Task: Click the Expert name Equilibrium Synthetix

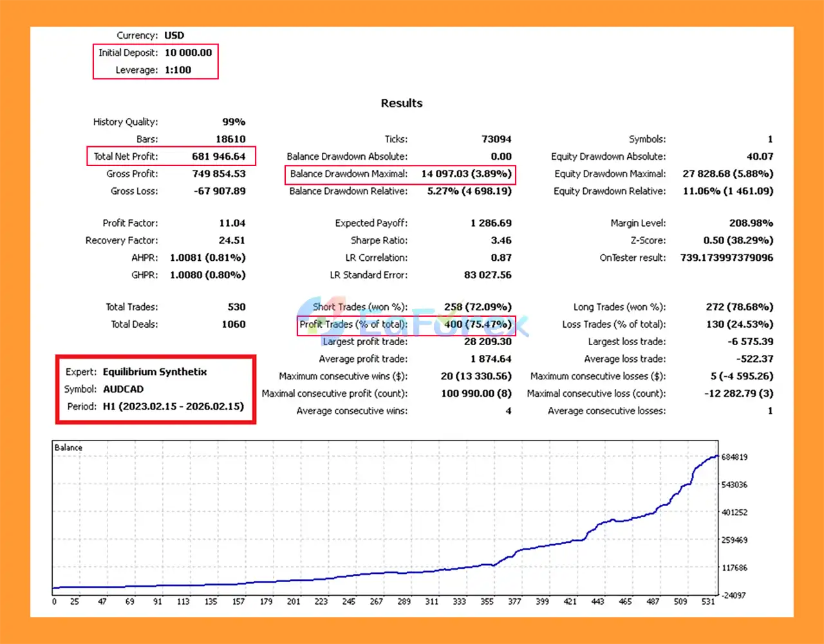Action: pyautogui.click(x=154, y=372)
